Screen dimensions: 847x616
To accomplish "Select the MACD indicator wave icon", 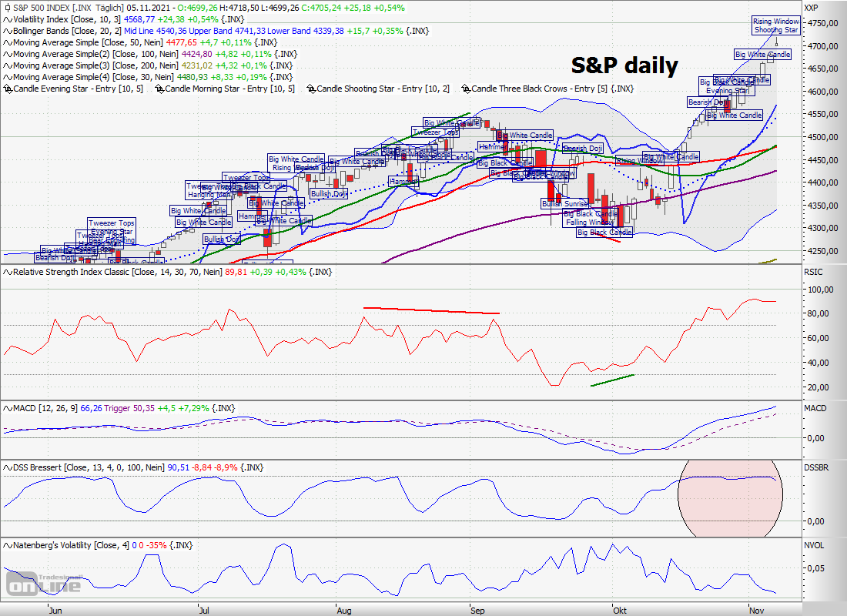I will pyautogui.click(x=6, y=408).
